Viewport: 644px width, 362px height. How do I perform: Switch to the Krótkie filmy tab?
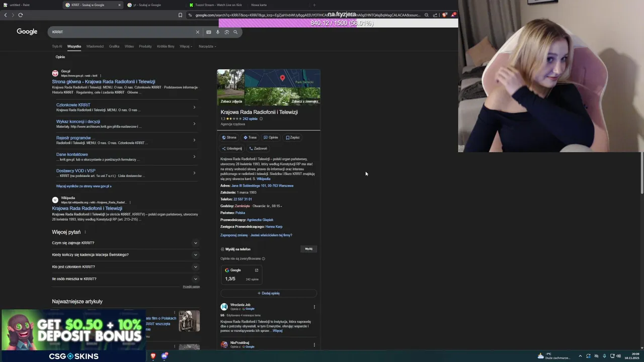click(x=166, y=46)
